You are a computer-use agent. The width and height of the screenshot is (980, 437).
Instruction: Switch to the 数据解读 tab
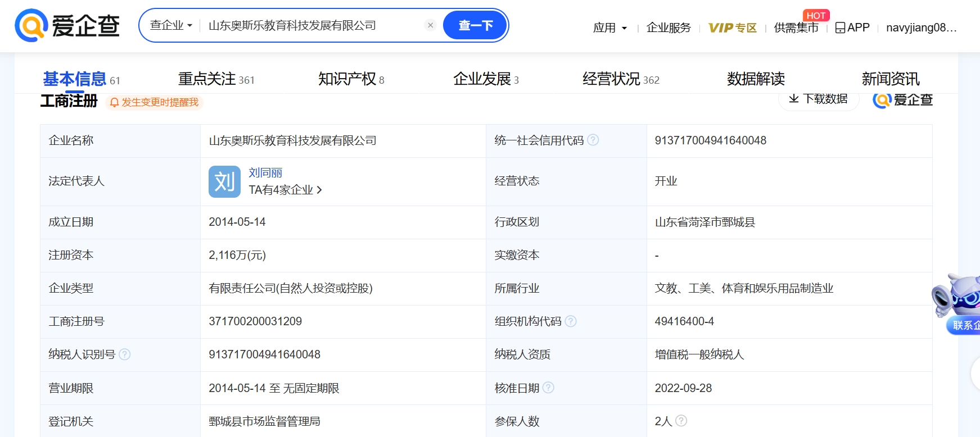tap(756, 79)
